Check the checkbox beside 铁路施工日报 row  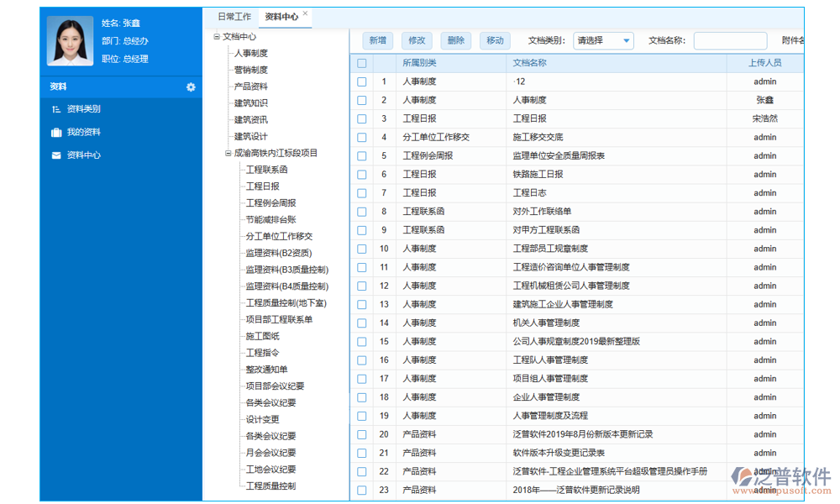tap(362, 174)
